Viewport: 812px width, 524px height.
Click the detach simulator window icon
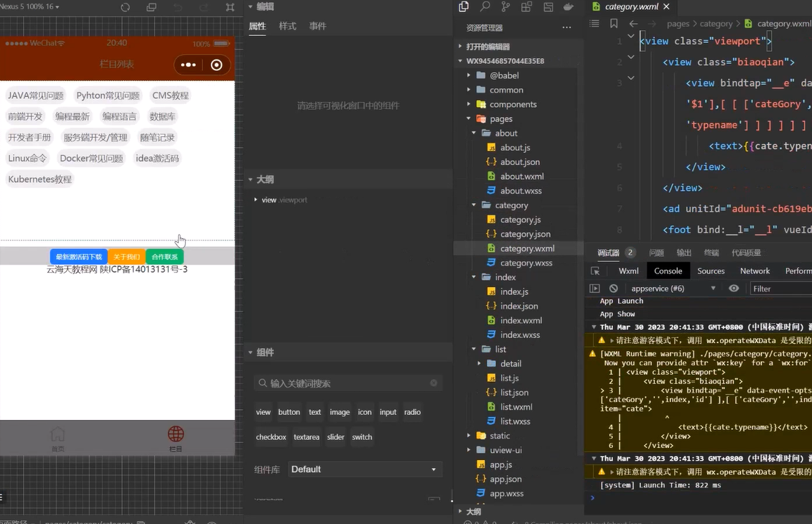(151, 7)
